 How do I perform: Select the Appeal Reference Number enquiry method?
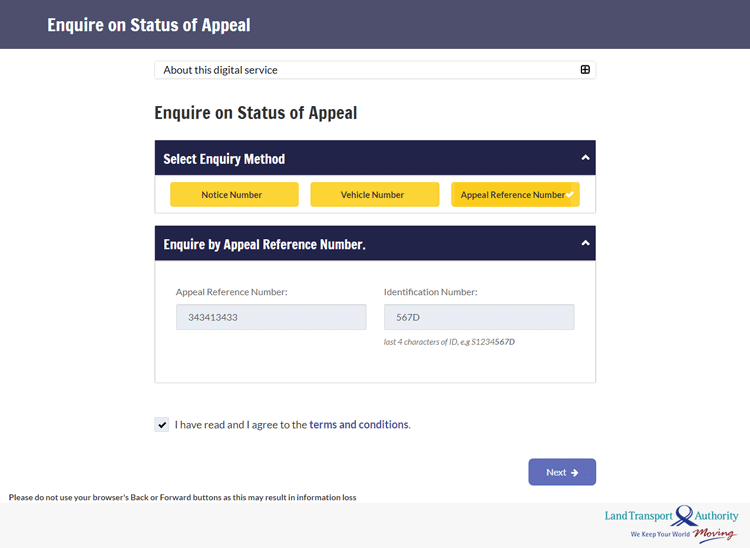pyautogui.click(x=515, y=195)
